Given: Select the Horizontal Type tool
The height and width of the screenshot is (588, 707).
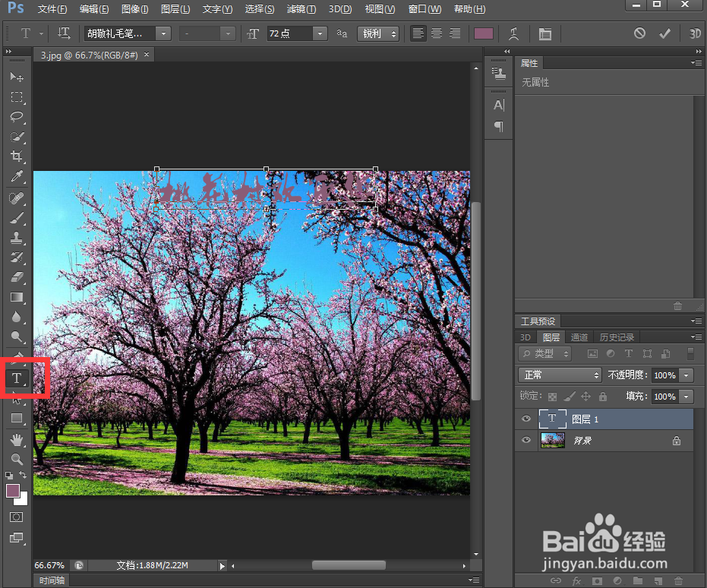Looking at the screenshot, I should coord(17,378).
